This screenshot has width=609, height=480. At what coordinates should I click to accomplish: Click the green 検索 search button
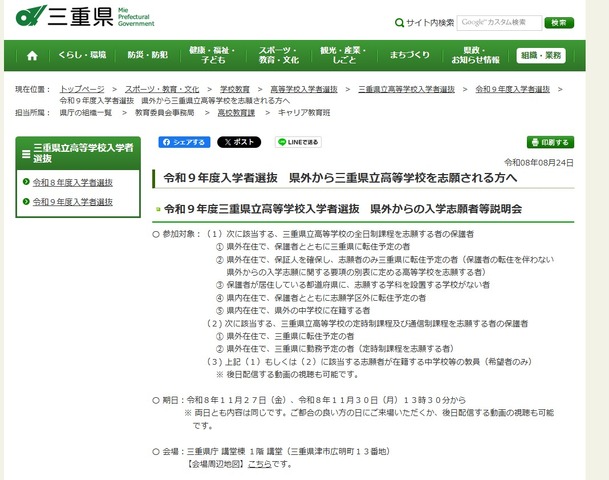[559, 23]
